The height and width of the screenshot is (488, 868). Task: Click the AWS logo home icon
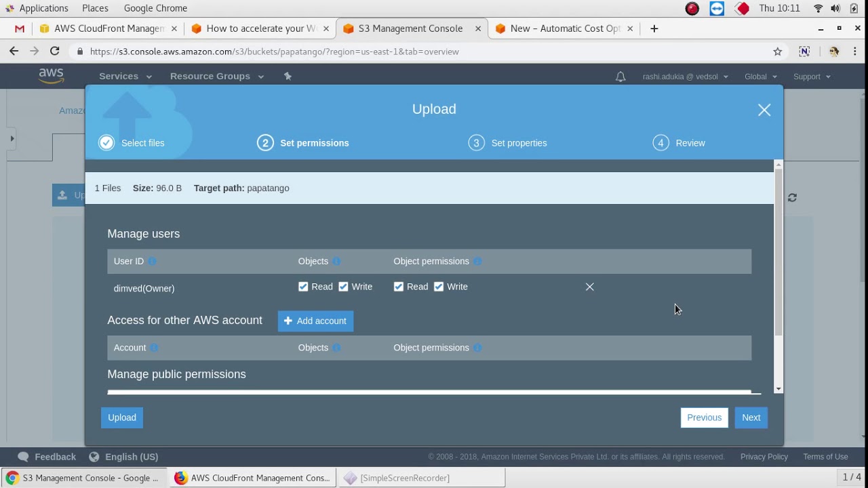(52, 76)
